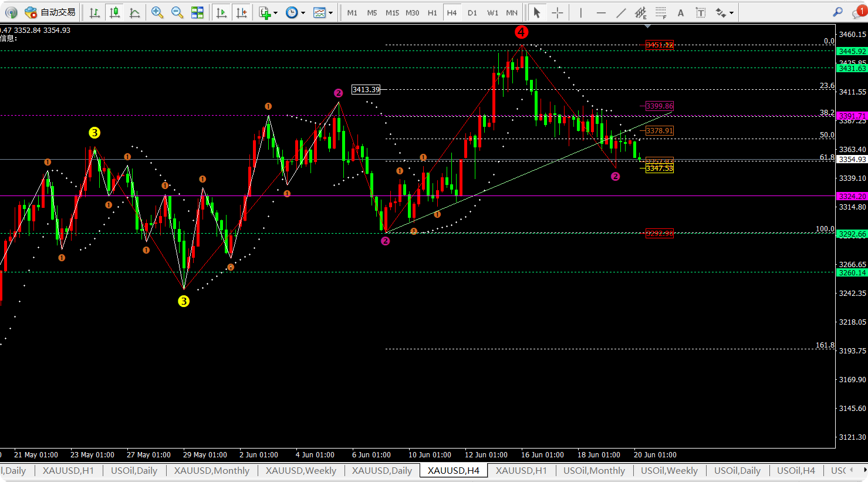Click the zoom out magnifier icon
This screenshot has height=482, width=868.
click(x=177, y=12)
